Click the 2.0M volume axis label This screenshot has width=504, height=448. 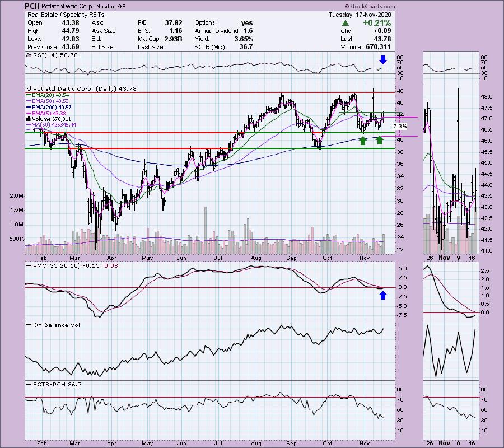[x=17, y=195]
